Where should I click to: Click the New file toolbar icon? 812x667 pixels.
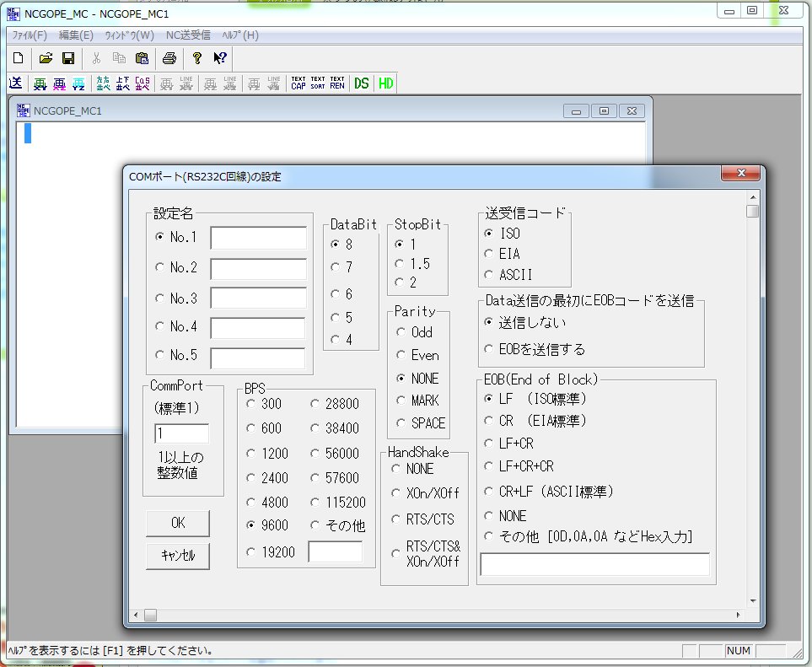point(16,58)
